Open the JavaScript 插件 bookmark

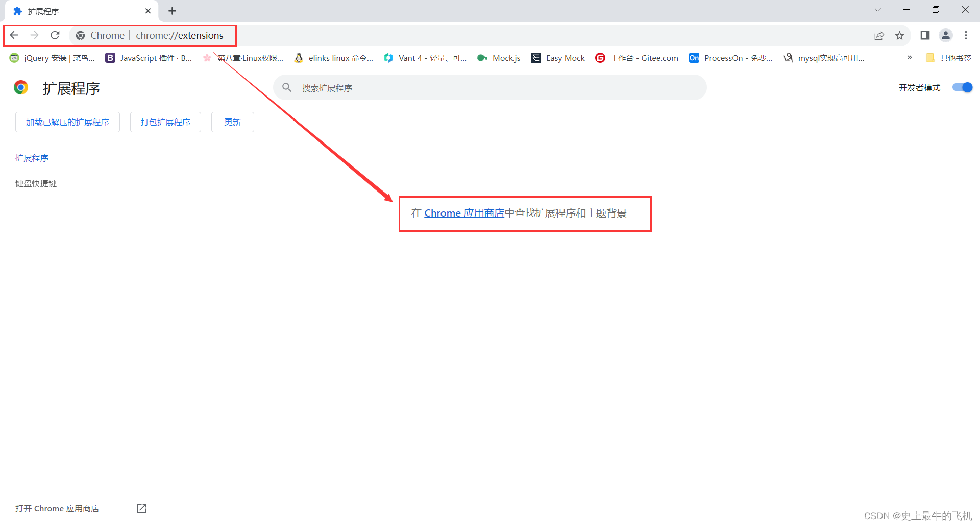[149, 58]
